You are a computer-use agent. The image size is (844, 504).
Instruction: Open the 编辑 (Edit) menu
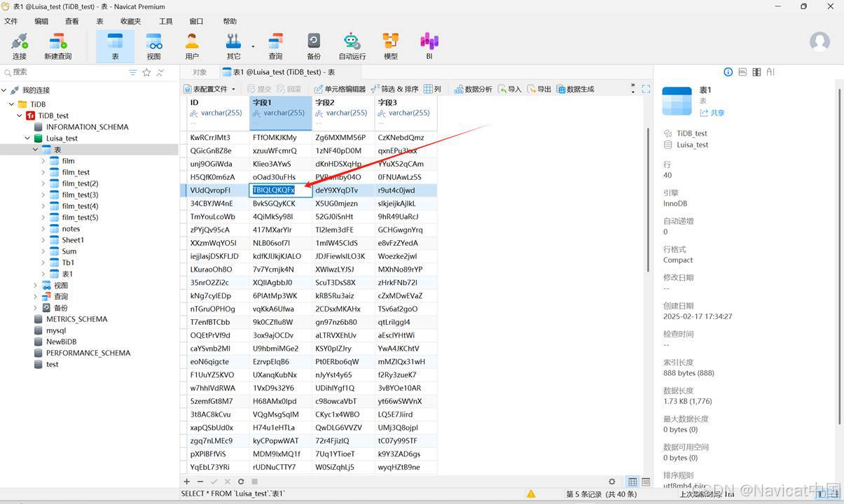coord(41,22)
